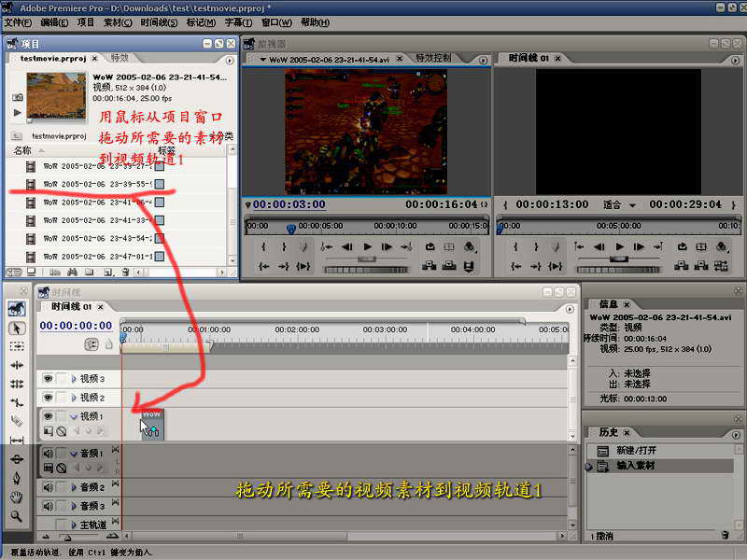The image size is (747, 560).
Task: Step forward one frame in the source monitor
Action: tap(387, 246)
